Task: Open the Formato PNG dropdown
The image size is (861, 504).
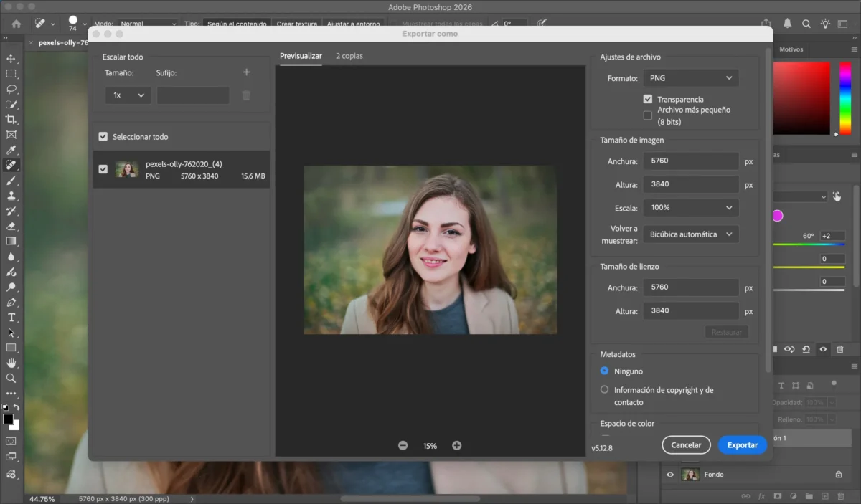Action: coord(690,78)
